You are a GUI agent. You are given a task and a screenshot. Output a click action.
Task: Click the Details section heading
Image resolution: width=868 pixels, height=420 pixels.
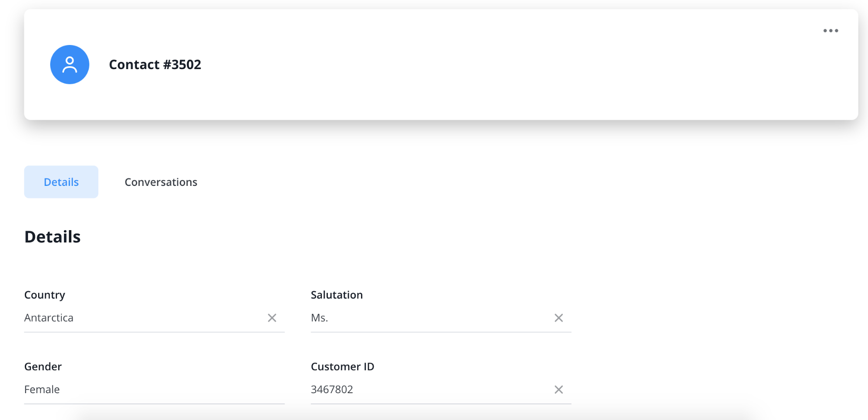click(x=52, y=236)
